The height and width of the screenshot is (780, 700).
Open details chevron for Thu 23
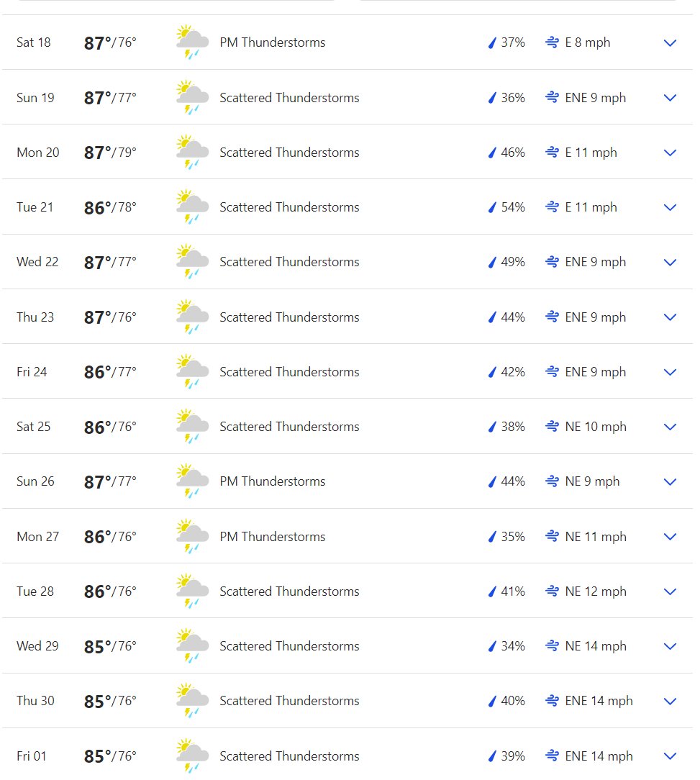[671, 317]
